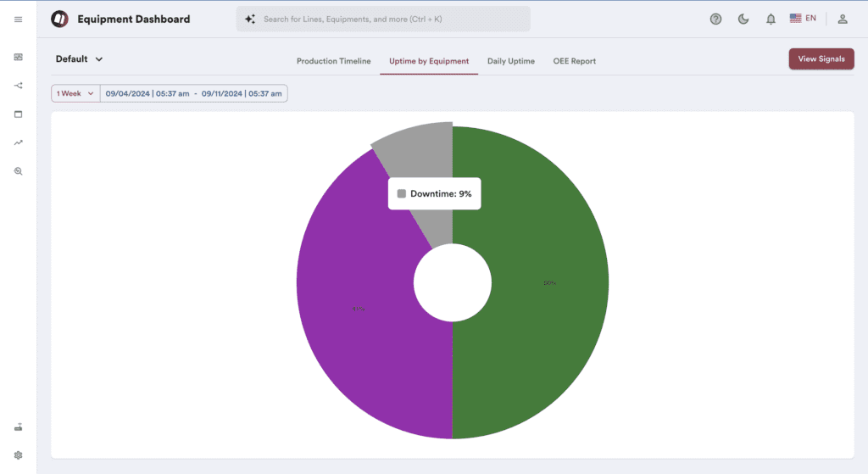Click the start date 09/04/2024 05:37 am
The height and width of the screenshot is (474, 868).
[147, 93]
